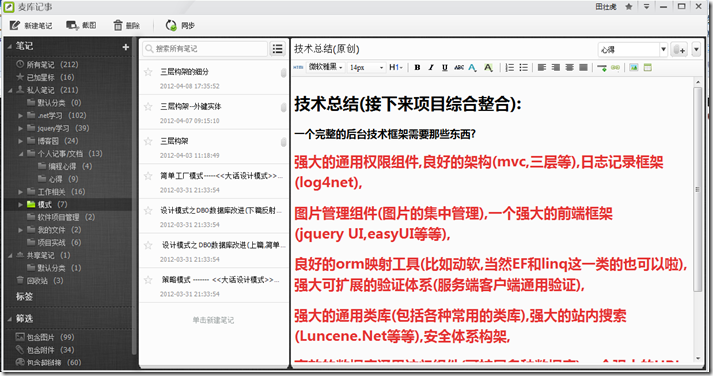Click the 新建笔记 new note button
713x376 pixels.
(31, 25)
